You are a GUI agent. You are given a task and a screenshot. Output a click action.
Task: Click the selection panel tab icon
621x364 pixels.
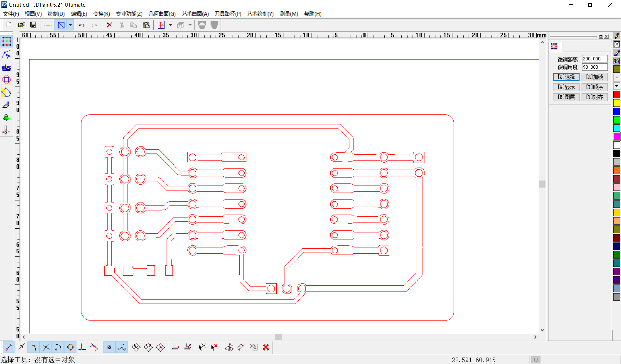[554, 46]
